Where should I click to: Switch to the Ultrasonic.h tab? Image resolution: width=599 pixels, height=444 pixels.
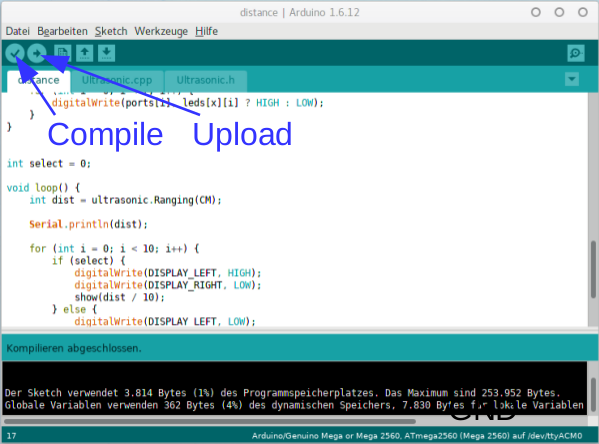[x=206, y=80]
